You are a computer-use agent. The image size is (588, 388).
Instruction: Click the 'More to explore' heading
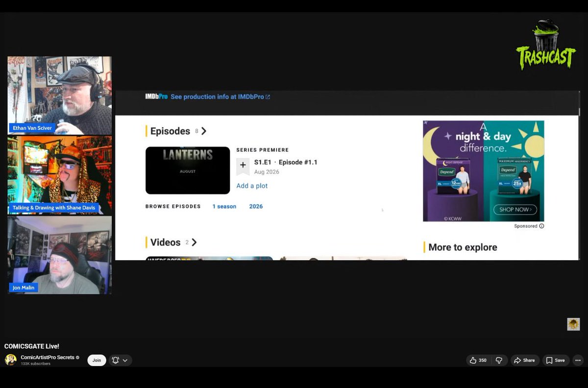pyautogui.click(x=463, y=247)
